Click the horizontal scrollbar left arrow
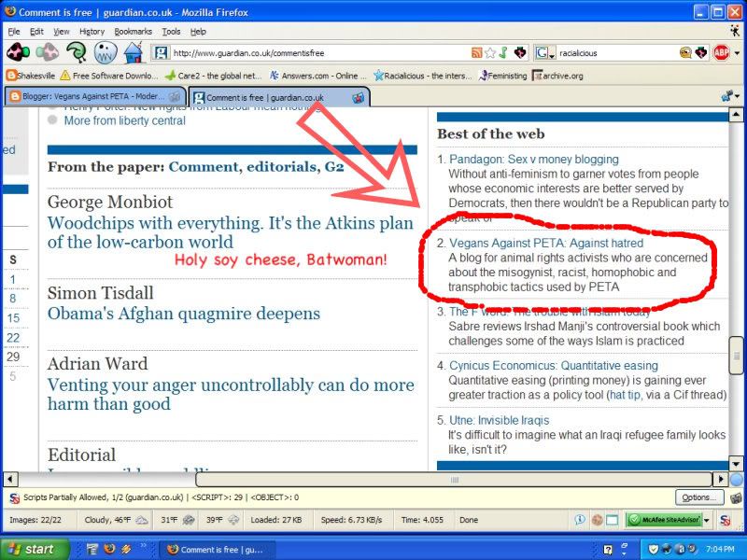The height and width of the screenshot is (560, 747). [10, 479]
